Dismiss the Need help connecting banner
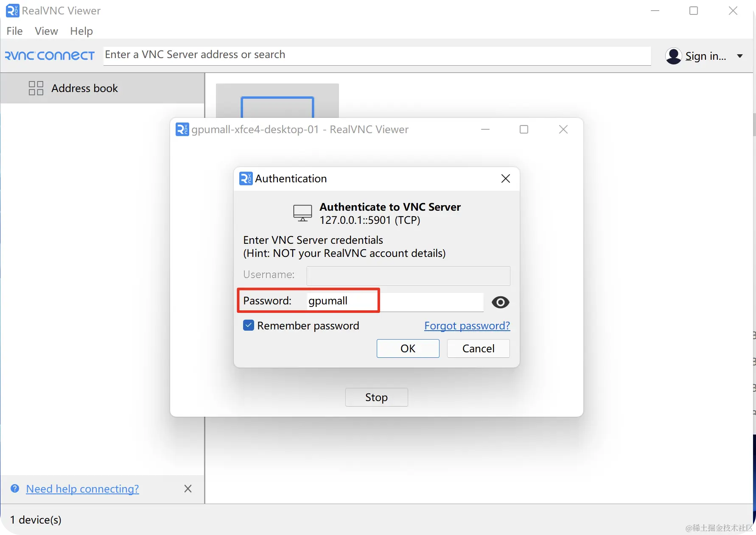 coord(188,489)
